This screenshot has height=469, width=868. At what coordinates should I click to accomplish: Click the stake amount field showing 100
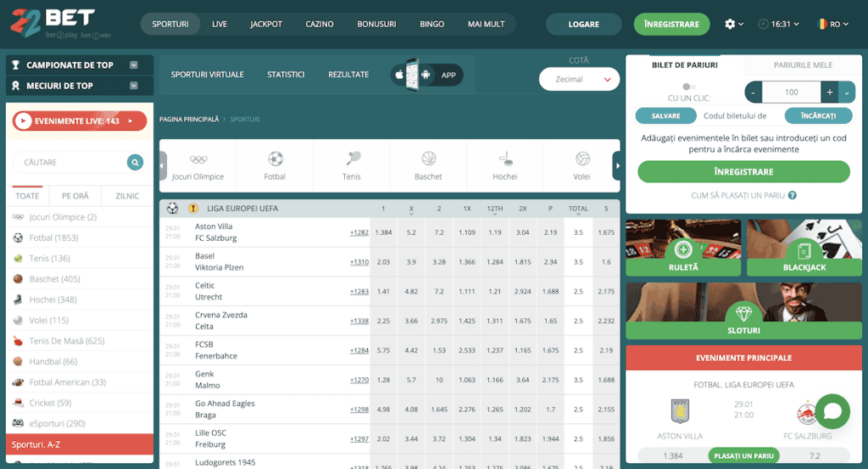(x=792, y=92)
